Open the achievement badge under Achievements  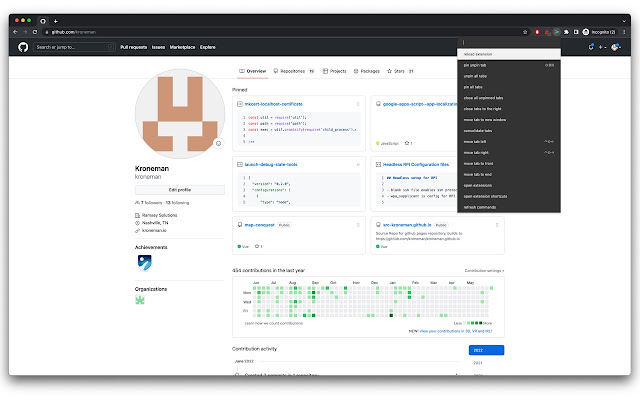click(144, 263)
